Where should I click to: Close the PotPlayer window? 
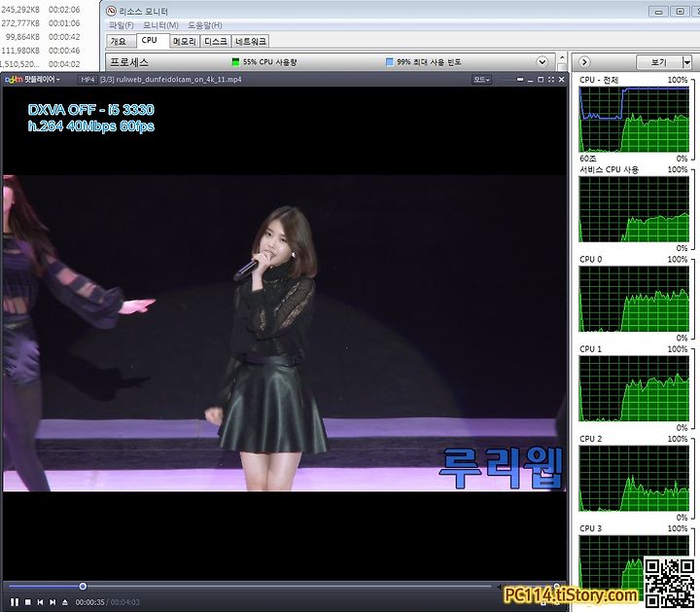[562, 80]
